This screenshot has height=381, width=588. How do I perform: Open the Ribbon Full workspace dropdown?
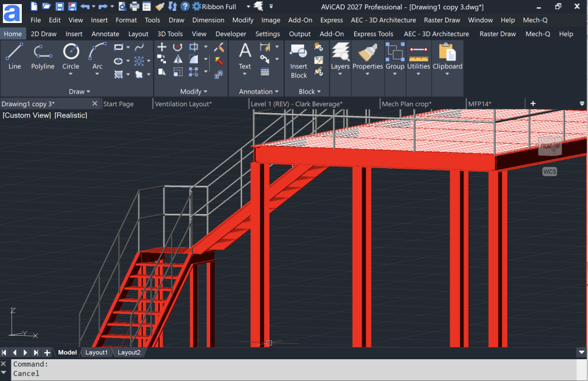248,6
